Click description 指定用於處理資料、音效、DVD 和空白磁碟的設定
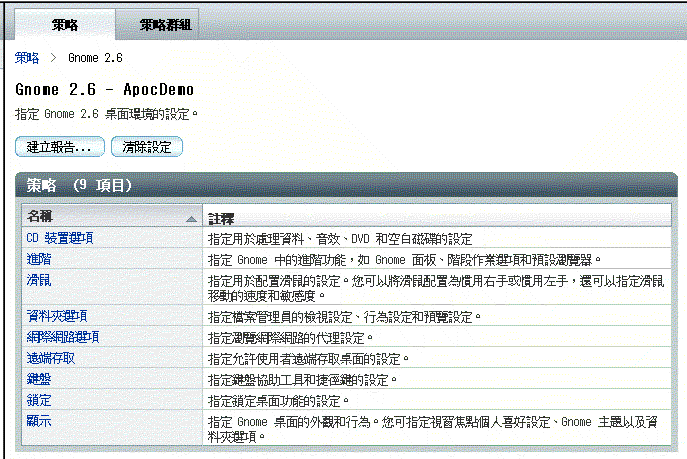The image size is (687, 459). click(x=340, y=239)
